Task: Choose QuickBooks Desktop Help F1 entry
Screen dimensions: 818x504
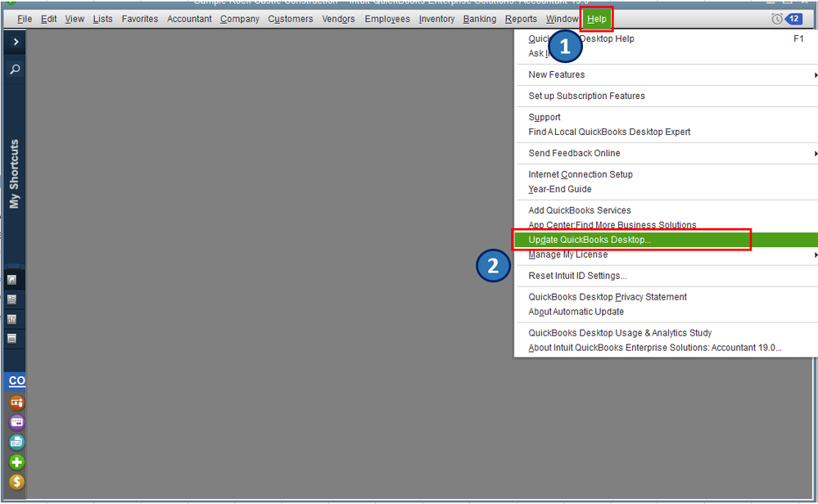Action: pos(667,38)
